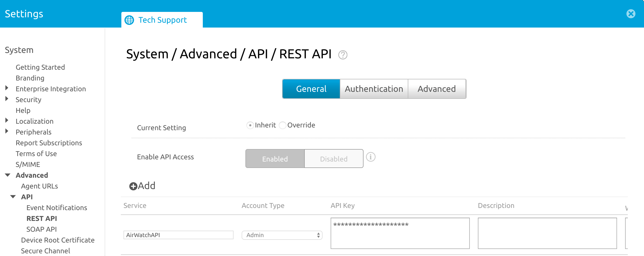Image resolution: width=644 pixels, height=256 pixels.
Task: Click the globe icon beside Tech Support
Action: (x=129, y=20)
